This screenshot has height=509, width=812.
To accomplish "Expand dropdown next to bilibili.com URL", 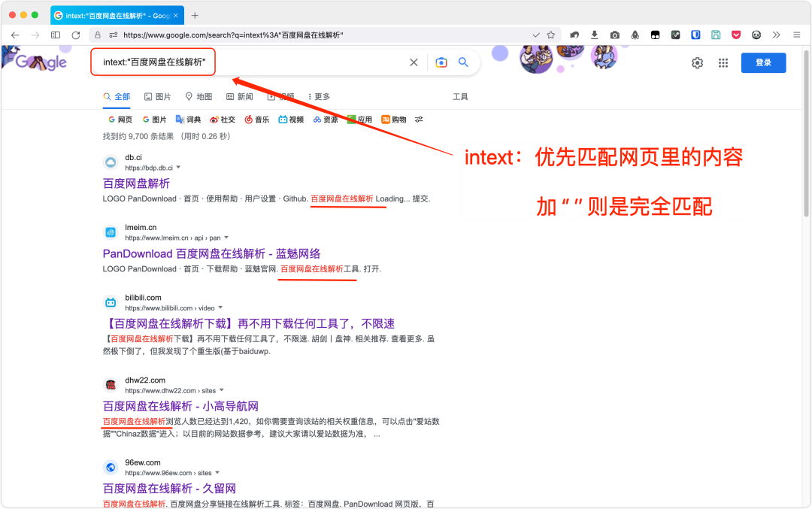I will [220, 308].
